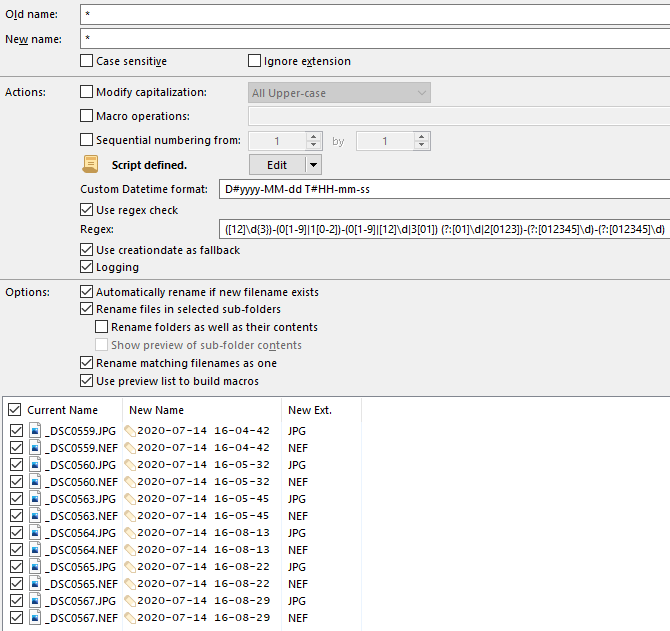Viewport: 670px width, 631px height.
Task: Click the file icon for _DSC0567.NEF
Action: 35,617
